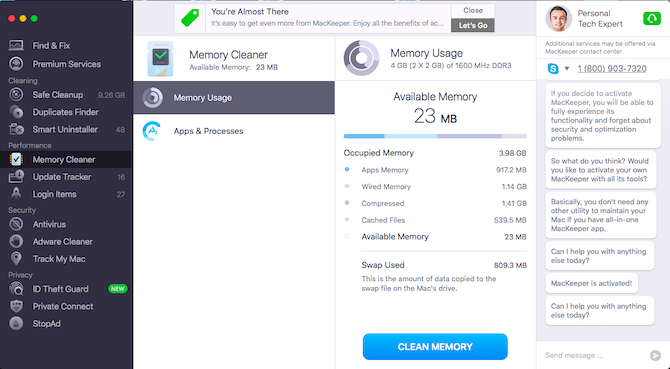Click the green price tag icon

[x=190, y=18]
